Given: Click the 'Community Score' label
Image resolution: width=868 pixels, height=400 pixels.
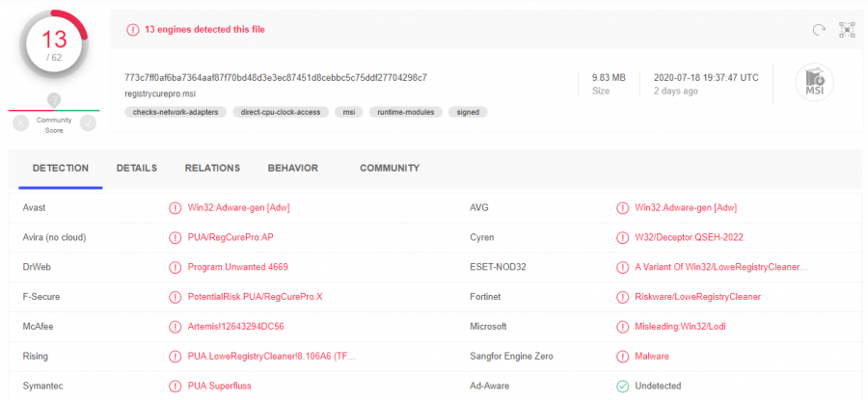Looking at the screenshot, I should [54, 125].
